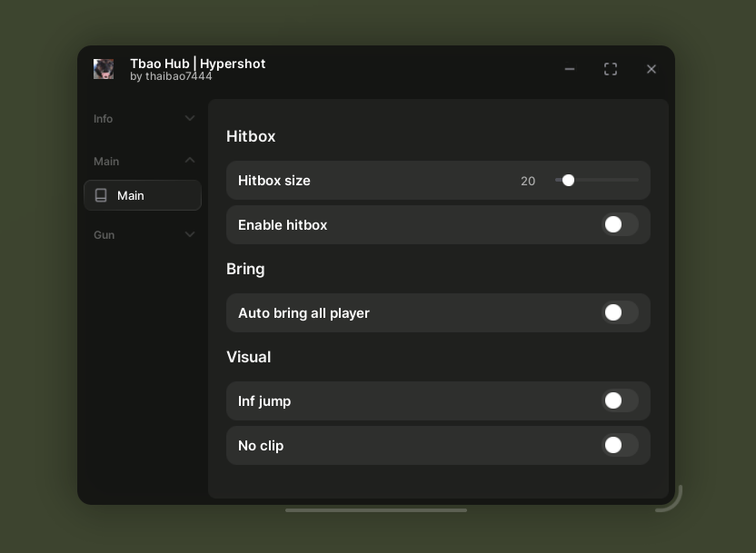Image resolution: width=756 pixels, height=553 pixels.
Task: Click the Hitbox size value 20
Action: click(x=528, y=181)
